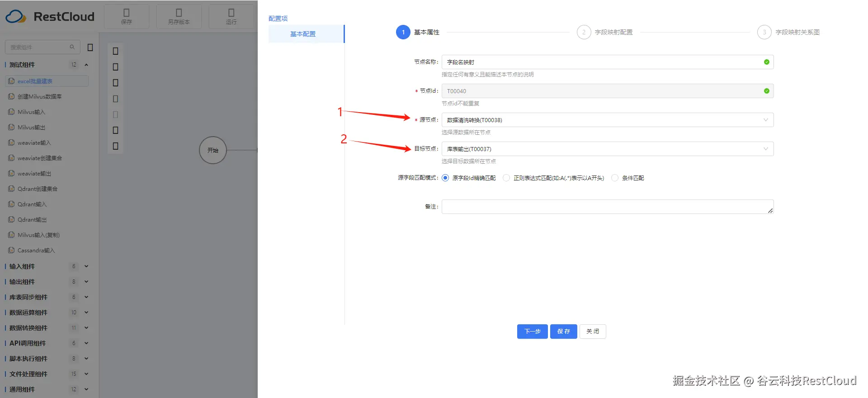Go to step 1 基本属性
The width and height of the screenshot is (868, 398).
click(418, 32)
